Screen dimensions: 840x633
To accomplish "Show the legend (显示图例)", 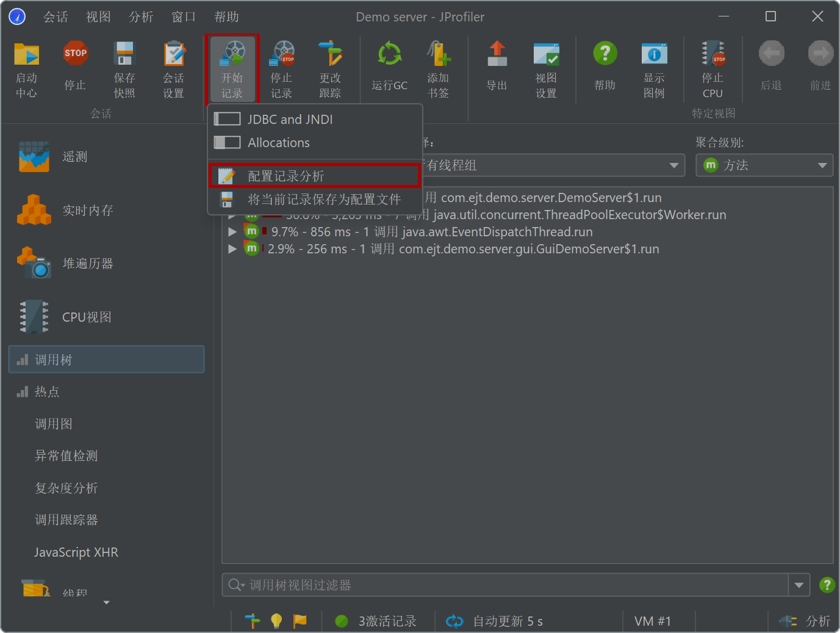I will click(654, 70).
